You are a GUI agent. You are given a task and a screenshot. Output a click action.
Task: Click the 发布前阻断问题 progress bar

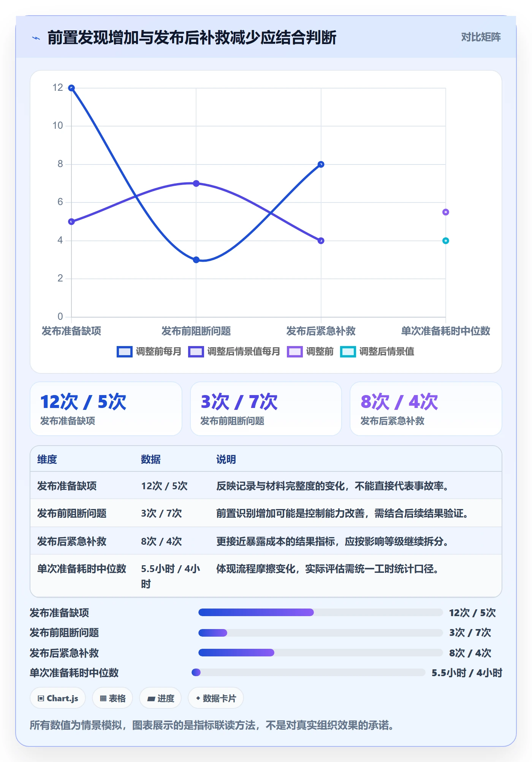coord(321,632)
